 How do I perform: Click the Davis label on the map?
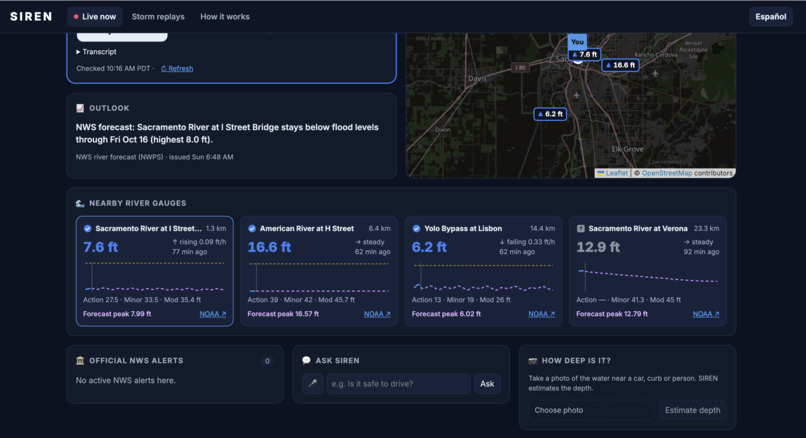tap(477, 78)
